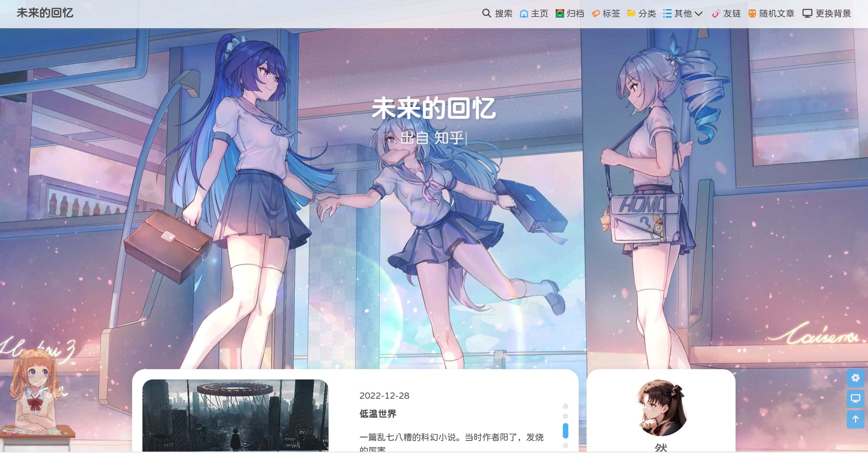
Task: Open settings with the blue gear button
Action: pyautogui.click(x=855, y=378)
